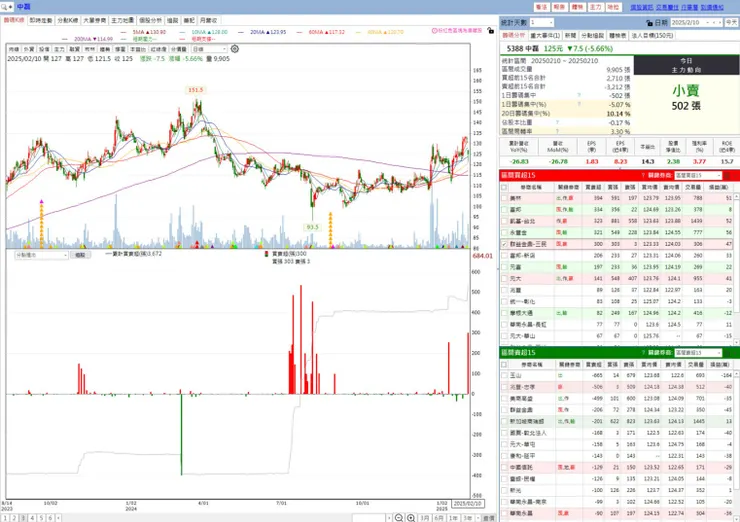Click help icon next to 區間周轉率

tap(557, 131)
